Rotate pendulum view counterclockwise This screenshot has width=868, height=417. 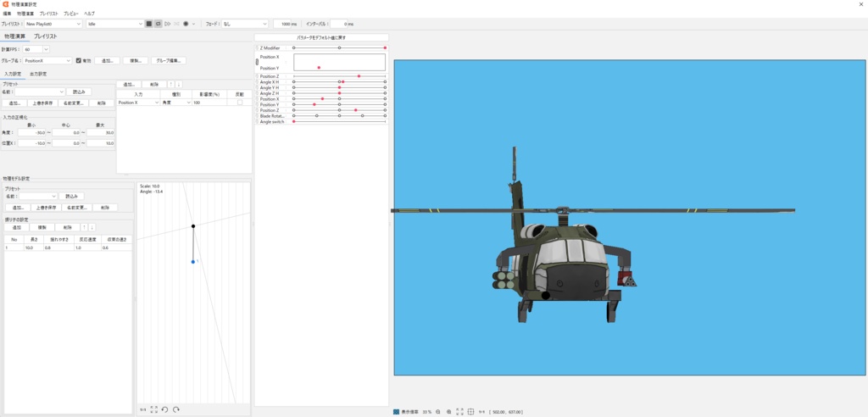[164, 409]
